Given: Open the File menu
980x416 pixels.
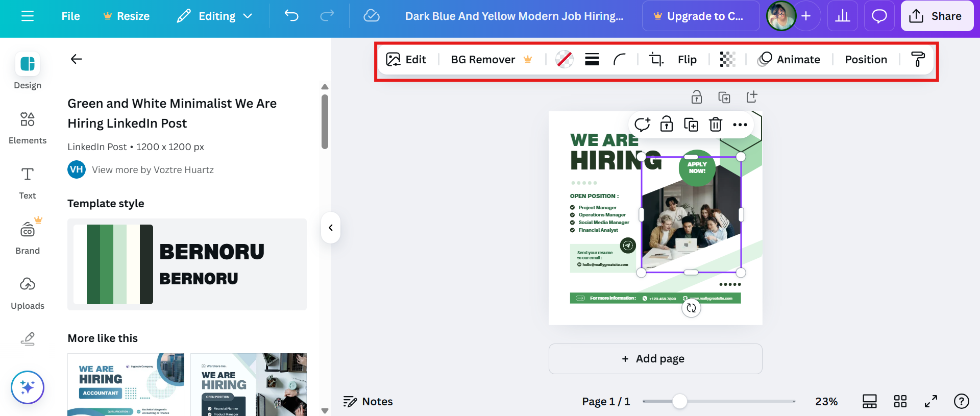Looking at the screenshot, I should point(70,16).
